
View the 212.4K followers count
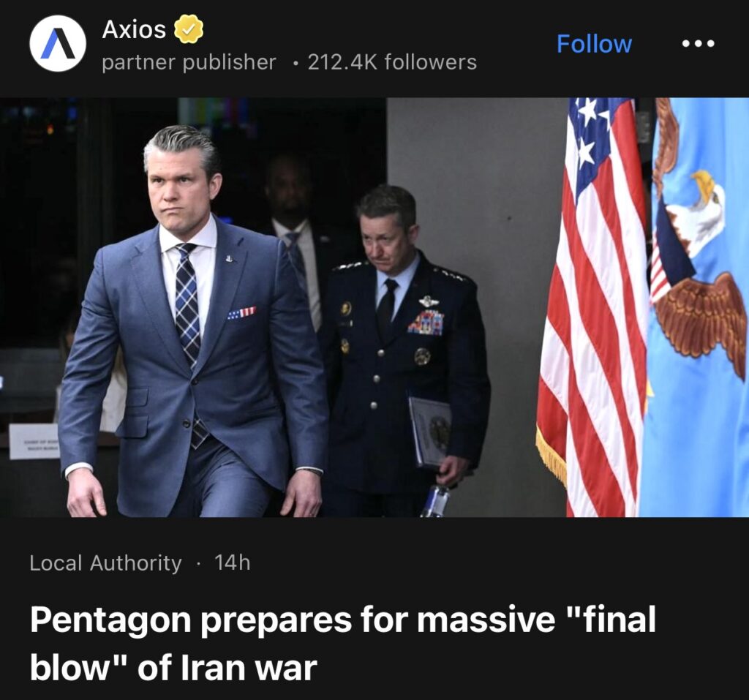(392, 62)
